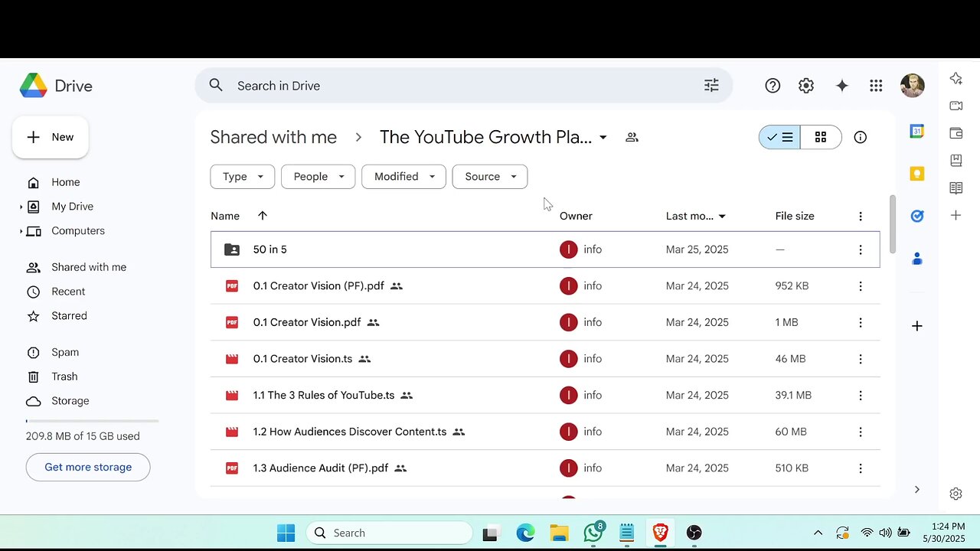The image size is (980, 551).
Task: Open Microsoft Edge in taskbar
Action: (525, 533)
